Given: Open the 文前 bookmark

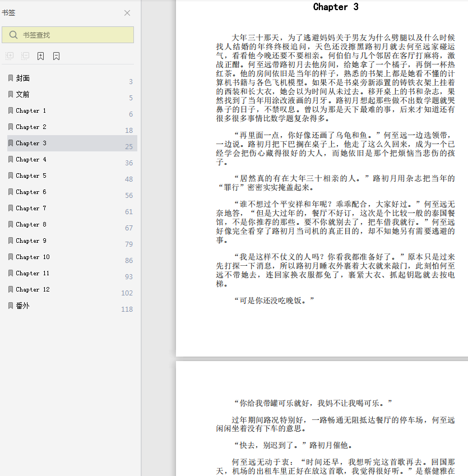Looking at the screenshot, I should (x=72, y=94).
